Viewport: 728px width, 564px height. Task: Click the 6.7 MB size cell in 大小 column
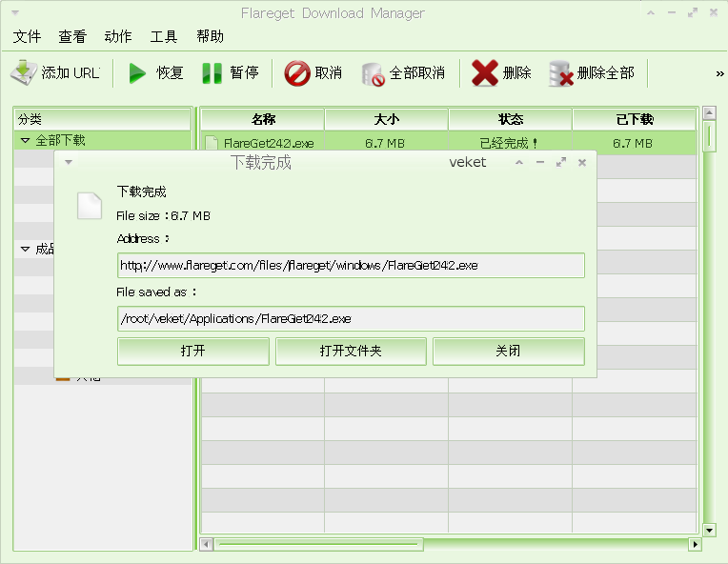tap(385, 144)
